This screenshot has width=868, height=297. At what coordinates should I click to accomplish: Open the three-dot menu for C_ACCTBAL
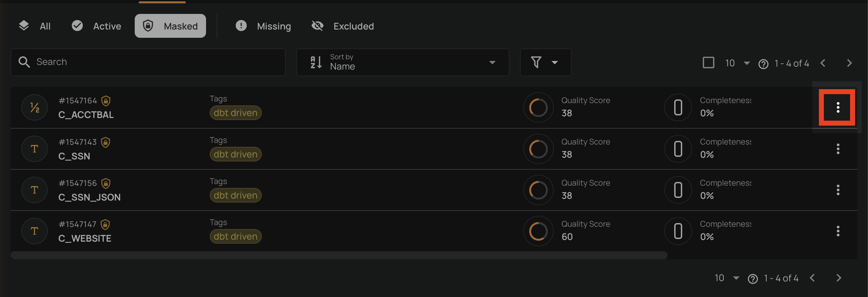click(837, 107)
